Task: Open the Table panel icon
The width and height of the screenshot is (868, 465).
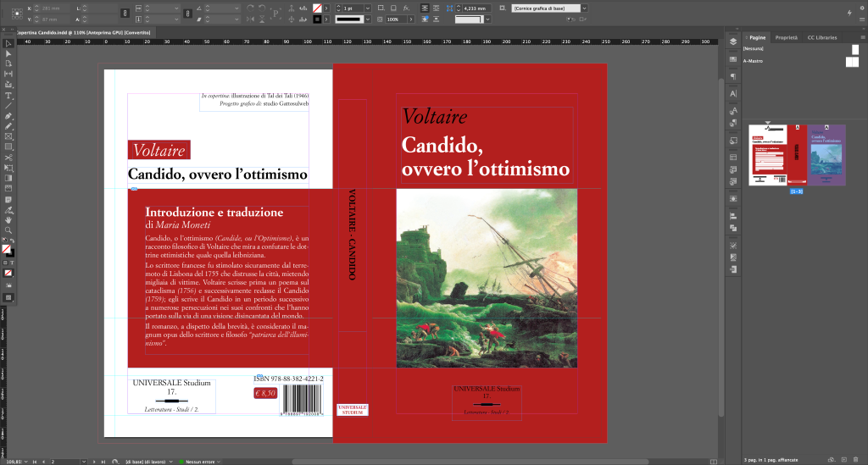Action: pyautogui.click(x=733, y=158)
